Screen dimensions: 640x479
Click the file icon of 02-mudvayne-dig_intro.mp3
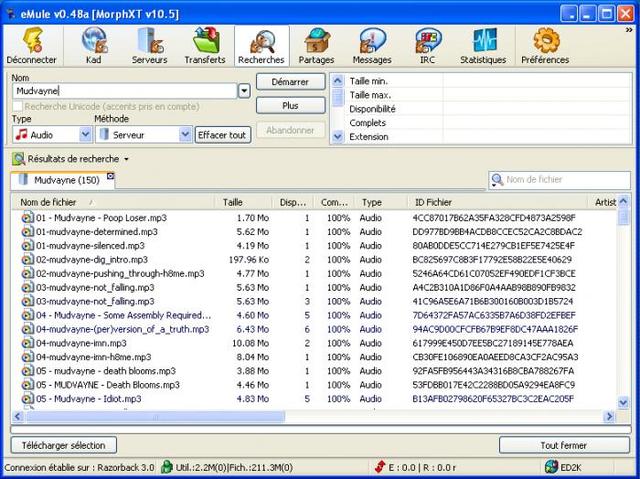coord(27,259)
